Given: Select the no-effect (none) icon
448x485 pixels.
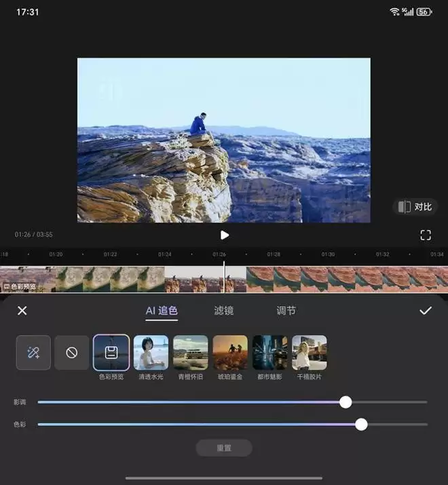Looking at the screenshot, I should point(71,353).
